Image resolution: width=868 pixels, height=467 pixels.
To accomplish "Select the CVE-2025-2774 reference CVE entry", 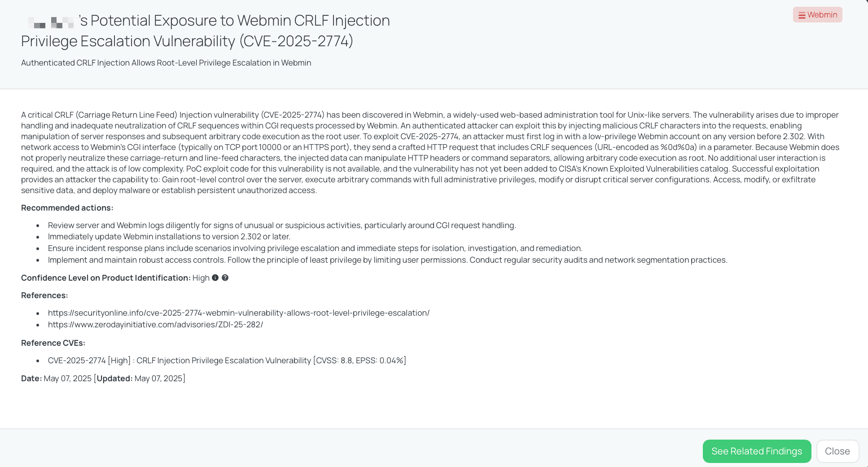I will click(227, 361).
